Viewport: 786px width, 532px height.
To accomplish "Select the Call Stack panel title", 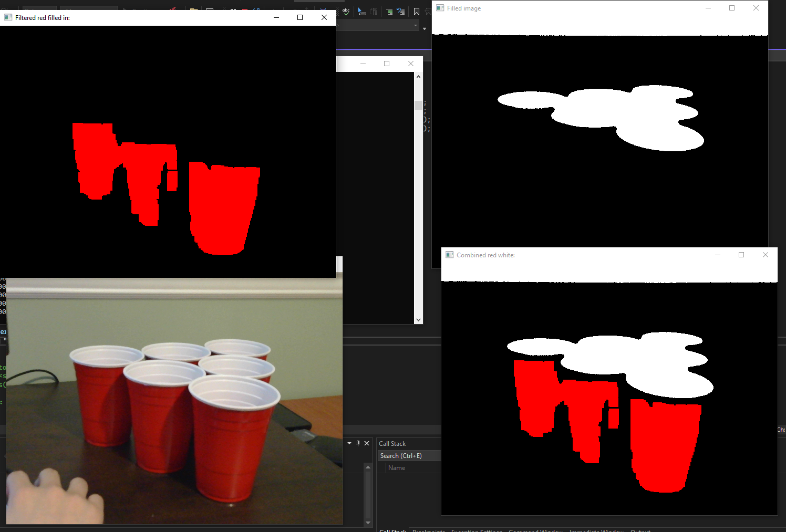I will tap(392, 444).
